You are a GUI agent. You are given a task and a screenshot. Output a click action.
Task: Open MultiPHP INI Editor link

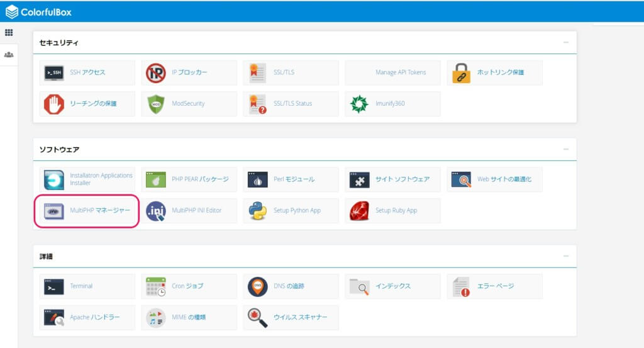[x=196, y=210]
